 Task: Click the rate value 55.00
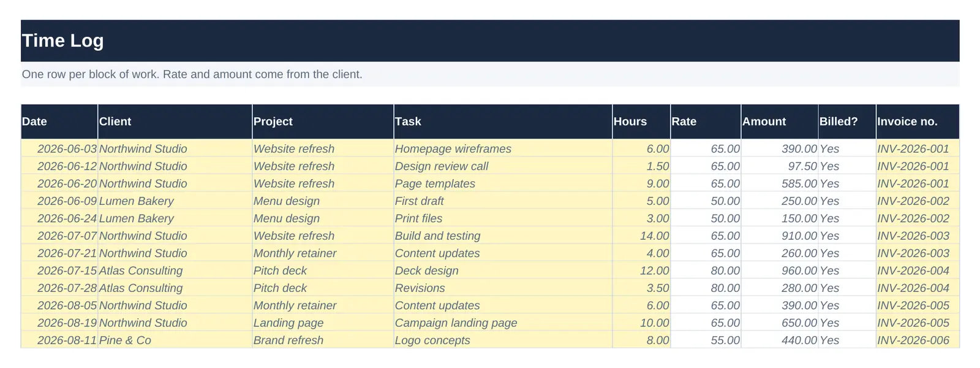pyautogui.click(x=706, y=340)
